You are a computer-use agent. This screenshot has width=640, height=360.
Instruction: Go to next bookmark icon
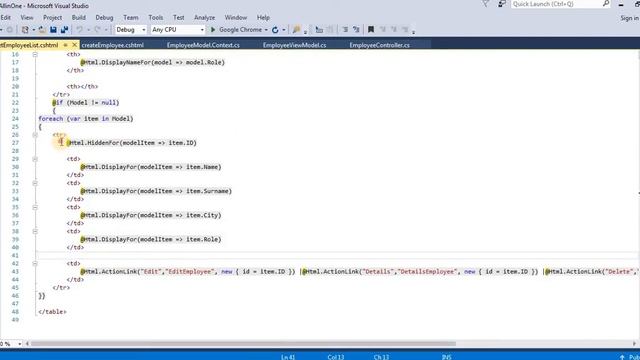pos(394,30)
